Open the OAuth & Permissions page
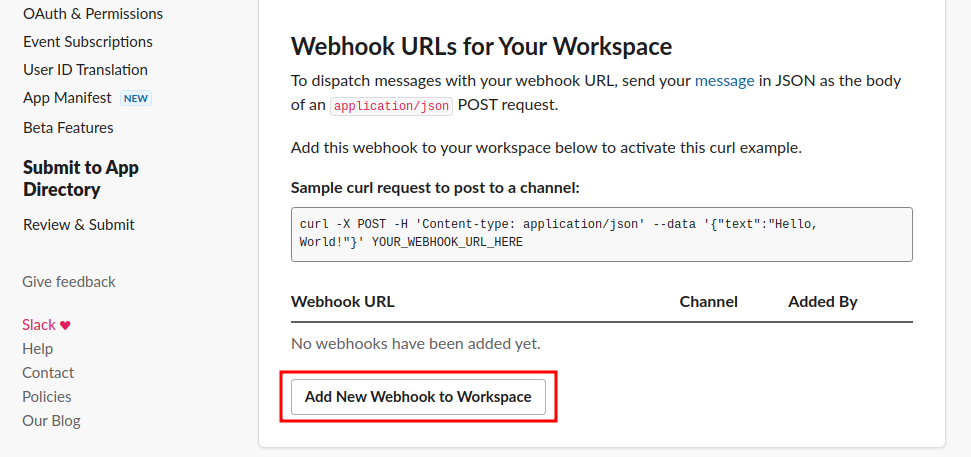Screen dimensions: 971x457 93,14
